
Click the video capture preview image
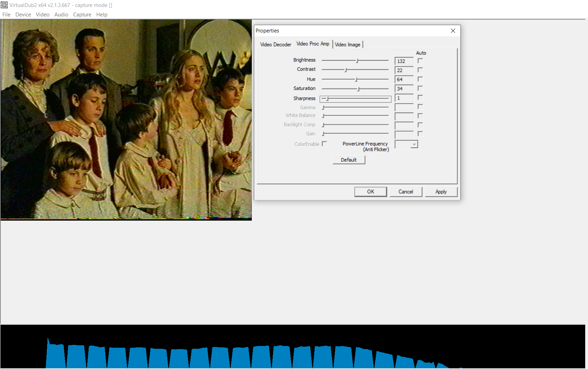click(126, 120)
